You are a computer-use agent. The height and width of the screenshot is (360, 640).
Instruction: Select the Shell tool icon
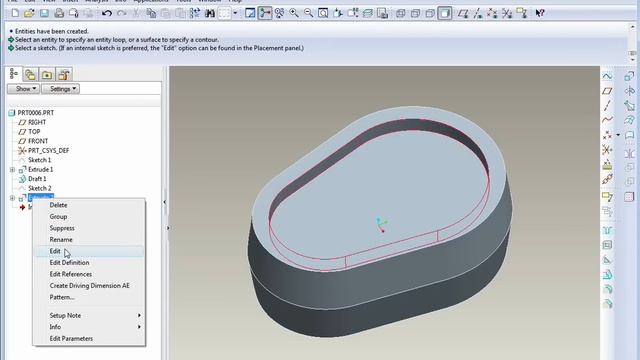pyautogui.click(x=607, y=245)
